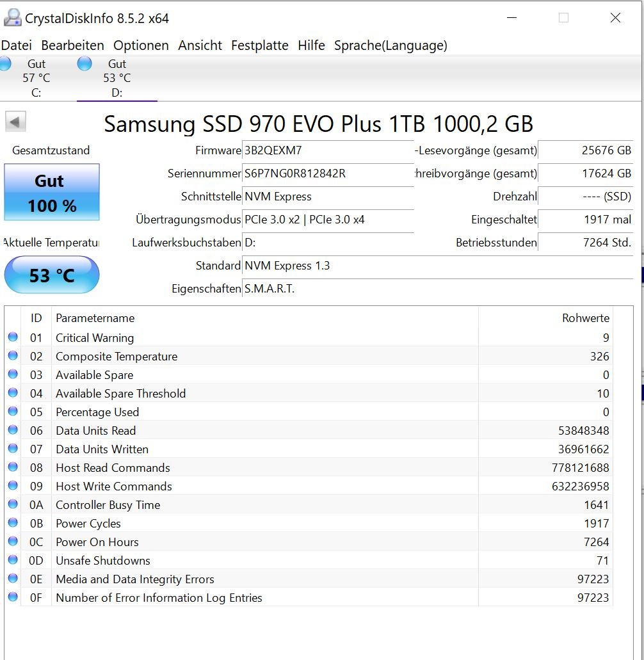Screen dimensions: 644x660
Task: Select the Unsafe Shutdowns parameter name
Action: [102, 561]
